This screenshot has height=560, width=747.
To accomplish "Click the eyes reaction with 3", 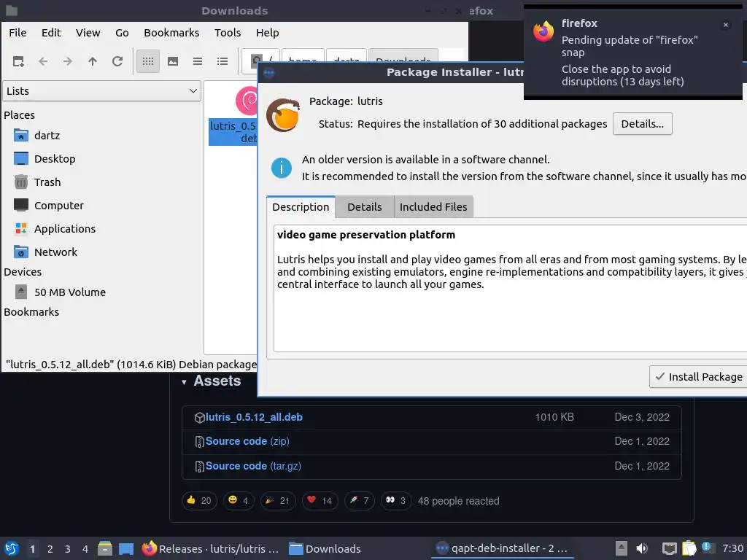I will [396, 500].
